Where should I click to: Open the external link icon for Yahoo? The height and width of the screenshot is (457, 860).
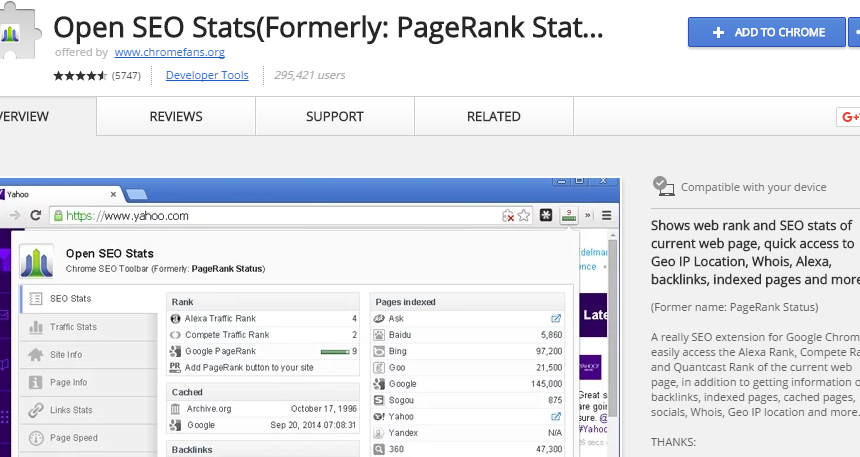556,416
